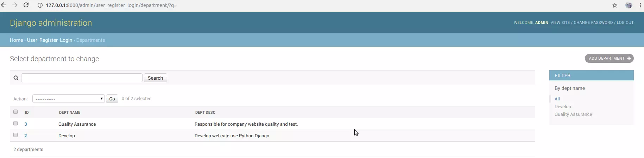Filter by Quality Assurance dept name
Image resolution: width=644 pixels, height=158 pixels.
coord(573,114)
